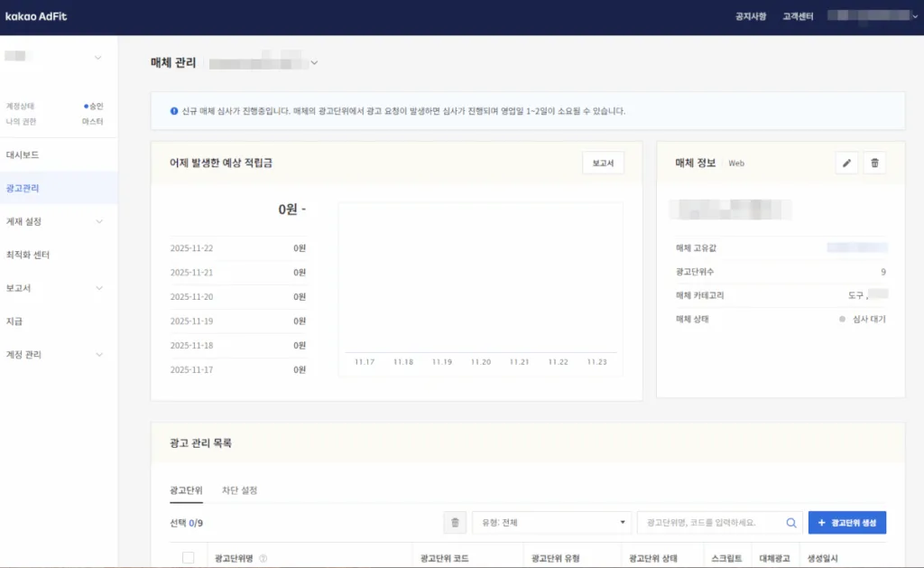Image resolution: width=924 pixels, height=568 pixels.
Task: Open the 광고단위명 help tooltip icon
Action: [x=263, y=557]
